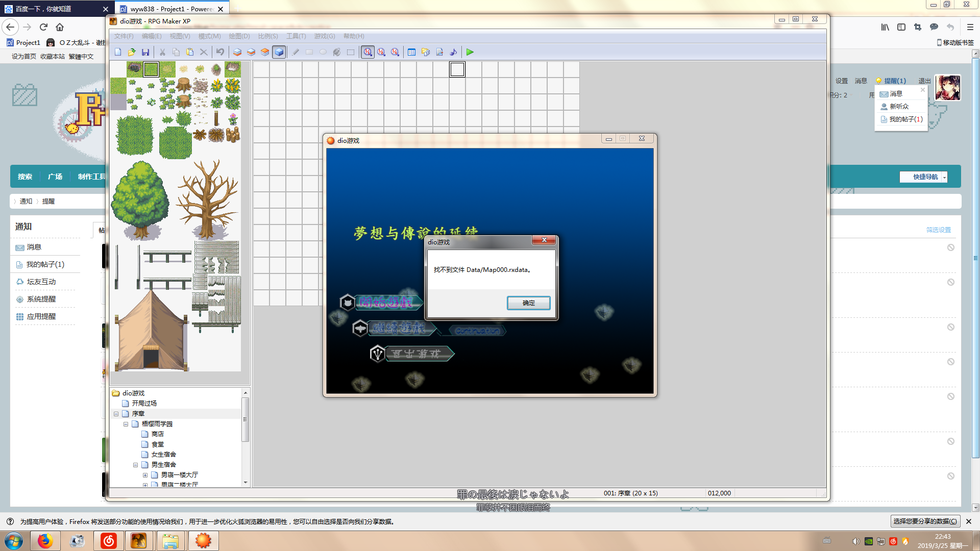Collapse the 序章 map tree node
Viewport: 980px width, 551px height.
[x=116, y=414]
